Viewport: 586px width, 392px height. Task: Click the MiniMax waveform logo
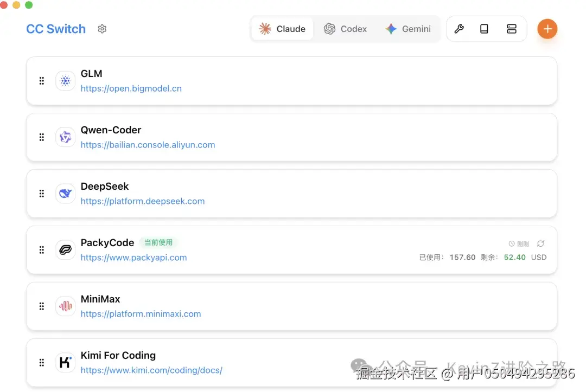tap(66, 306)
